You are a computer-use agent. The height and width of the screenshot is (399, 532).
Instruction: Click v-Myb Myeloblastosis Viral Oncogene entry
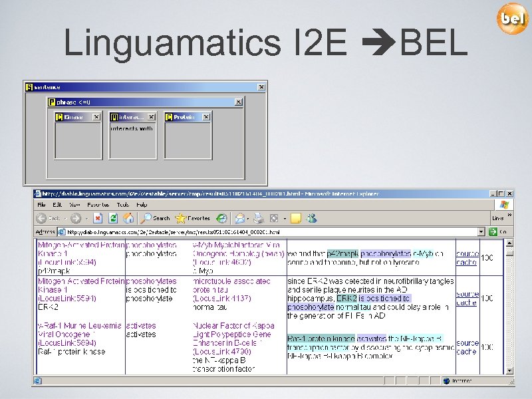(x=238, y=253)
